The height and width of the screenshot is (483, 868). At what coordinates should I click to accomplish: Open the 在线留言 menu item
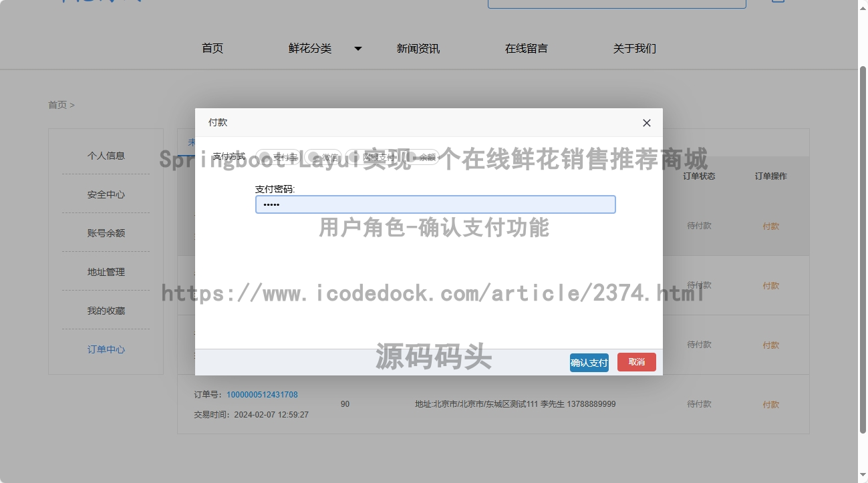pyautogui.click(x=527, y=48)
